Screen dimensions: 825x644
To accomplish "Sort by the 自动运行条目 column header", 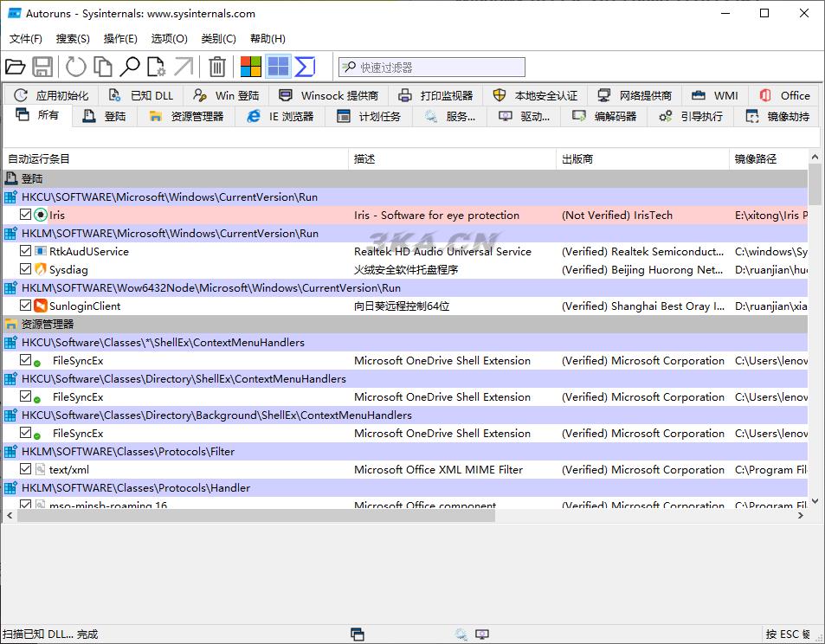I will click(176, 158).
